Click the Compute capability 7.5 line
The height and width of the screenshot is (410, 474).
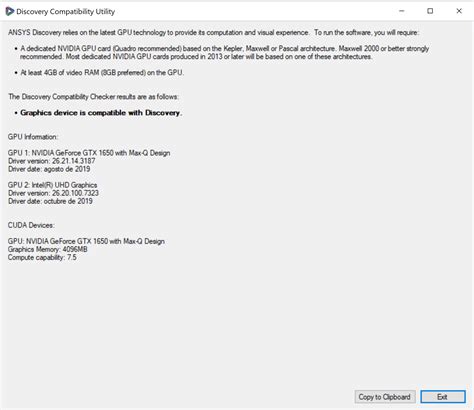[x=42, y=257]
